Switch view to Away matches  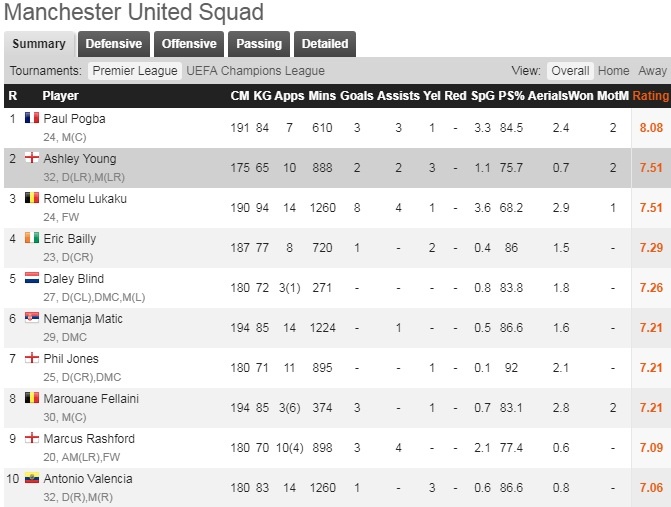[x=652, y=71]
